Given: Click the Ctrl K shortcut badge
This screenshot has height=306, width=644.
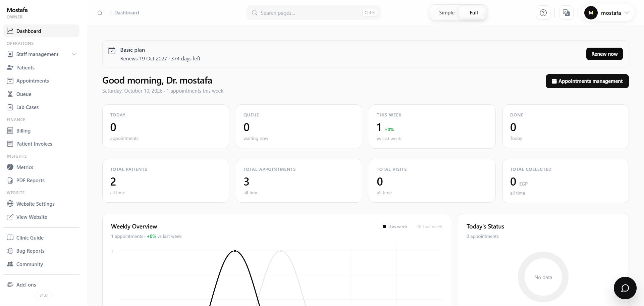Looking at the screenshot, I should pos(370,13).
